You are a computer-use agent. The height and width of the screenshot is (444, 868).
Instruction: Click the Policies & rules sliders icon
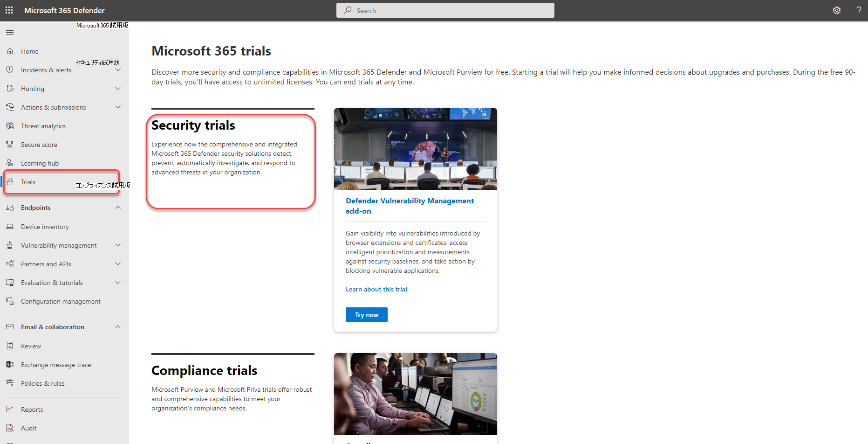click(10, 383)
